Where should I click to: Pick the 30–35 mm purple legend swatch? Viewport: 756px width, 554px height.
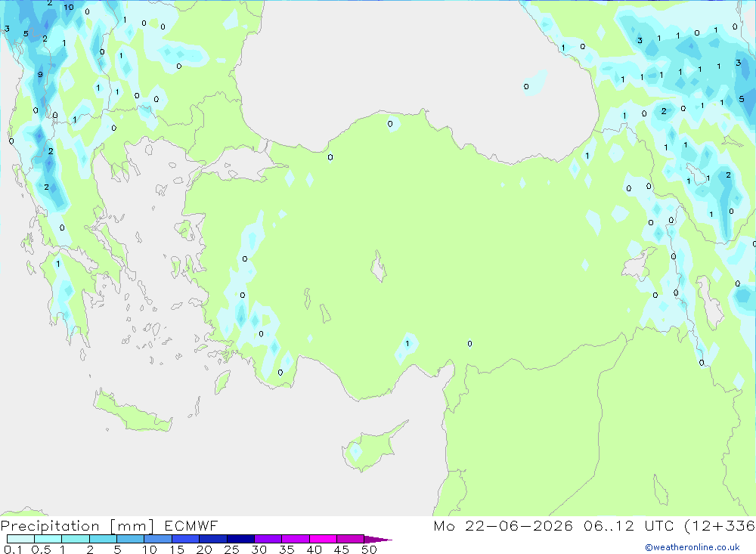pos(268,539)
